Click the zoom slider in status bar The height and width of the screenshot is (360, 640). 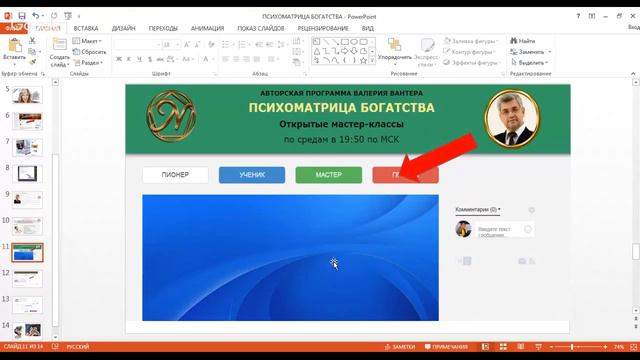pyautogui.click(x=578, y=347)
